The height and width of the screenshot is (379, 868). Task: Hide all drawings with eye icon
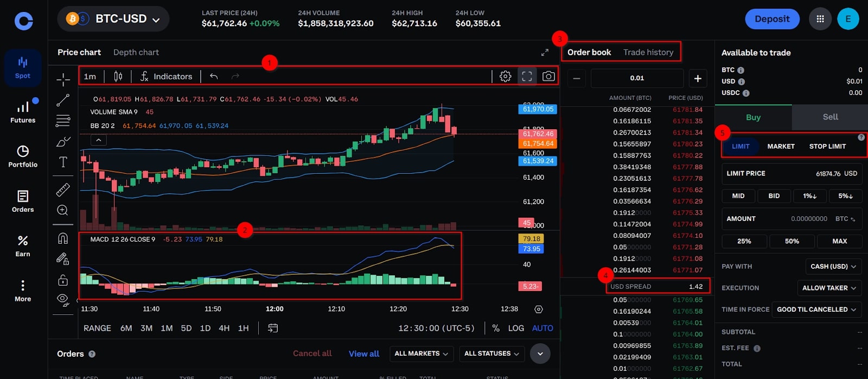pyautogui.click(x=63, y=299)
